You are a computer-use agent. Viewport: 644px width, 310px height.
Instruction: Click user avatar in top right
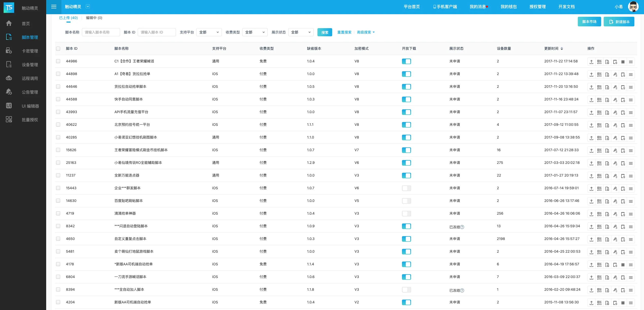[x=633, y=7]
